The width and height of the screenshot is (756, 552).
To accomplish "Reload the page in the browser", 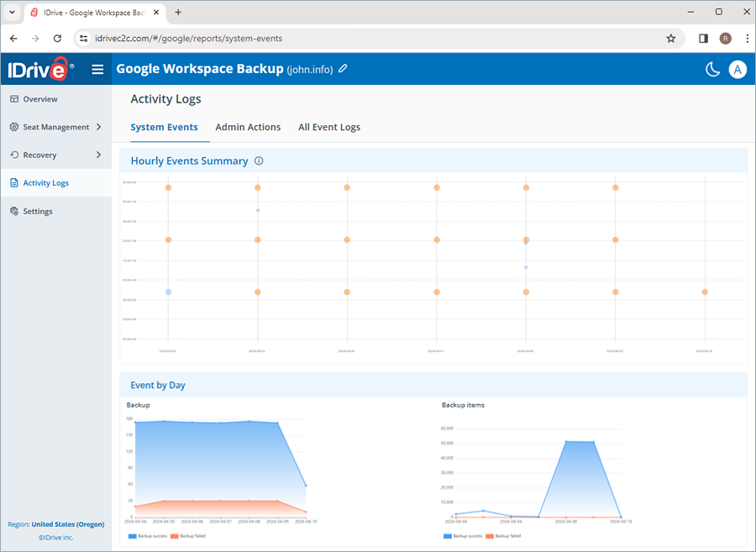I will pyautogui.click(x=57, y=39).
